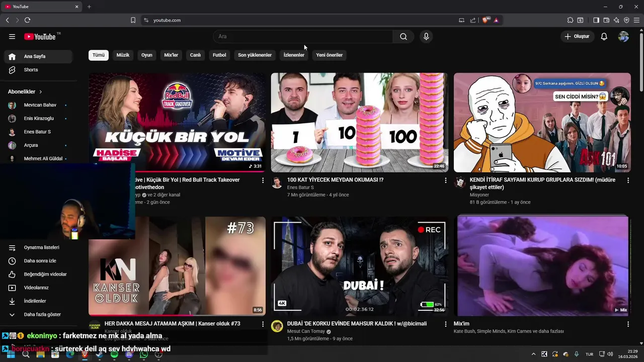Click the Oluştur create button
This screenshot has height=362, width=644.
(x=578, y=37)
